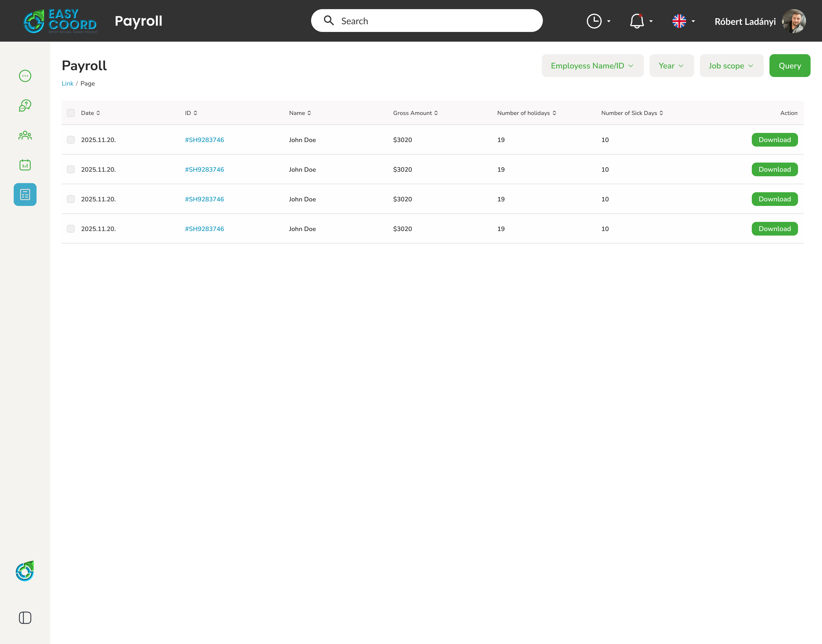Screen dimensions: 822x644
Task: Click the notification bell icon
Action: coord(636,21)
